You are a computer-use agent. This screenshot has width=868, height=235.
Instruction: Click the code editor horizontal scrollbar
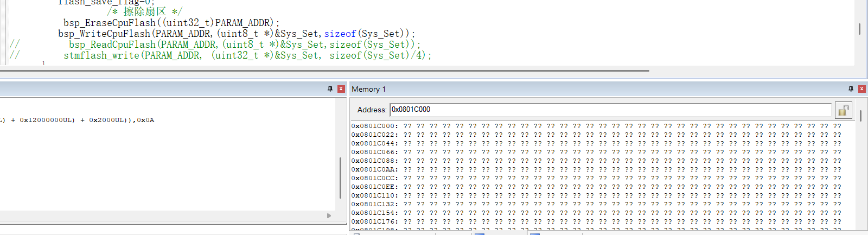[324, 71]
